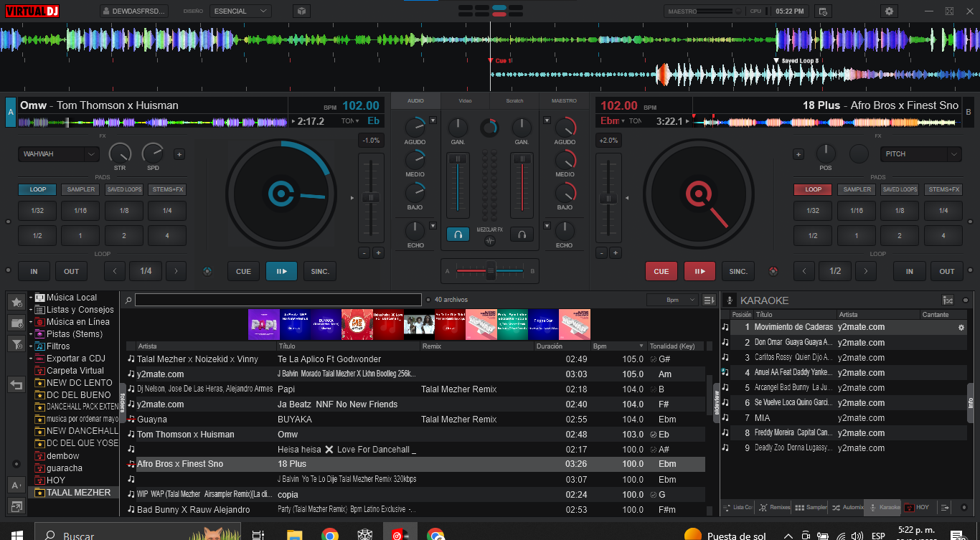The width and height of the screenshot is (980, 540).
Task: Select the TALAL MEZHER folder
Action: tap(78, 493)
